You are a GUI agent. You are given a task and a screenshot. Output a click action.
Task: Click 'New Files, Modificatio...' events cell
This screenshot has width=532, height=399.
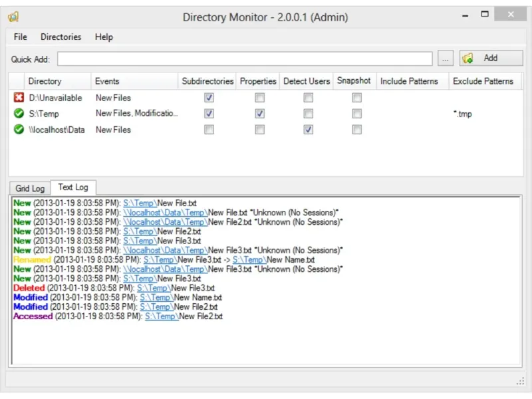pyautogui.click(x=136, y=113)
